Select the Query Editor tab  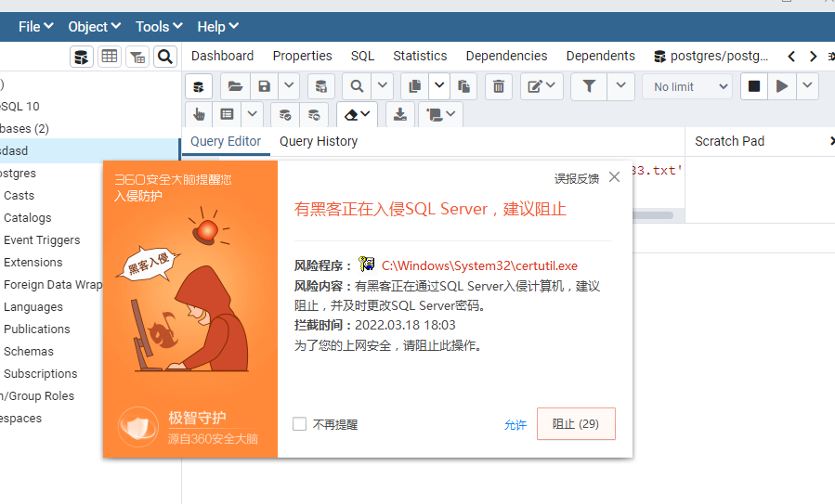pyautogui.click(x=226, y=141)
